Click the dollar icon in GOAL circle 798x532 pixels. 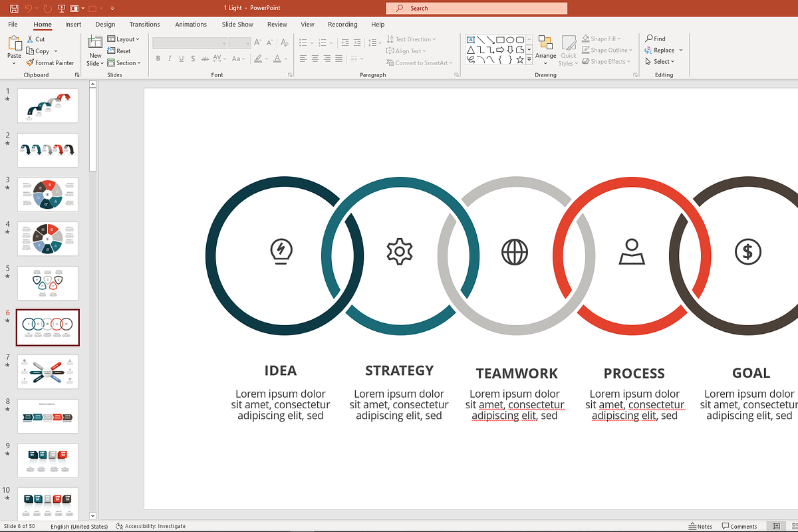(747, 251)
